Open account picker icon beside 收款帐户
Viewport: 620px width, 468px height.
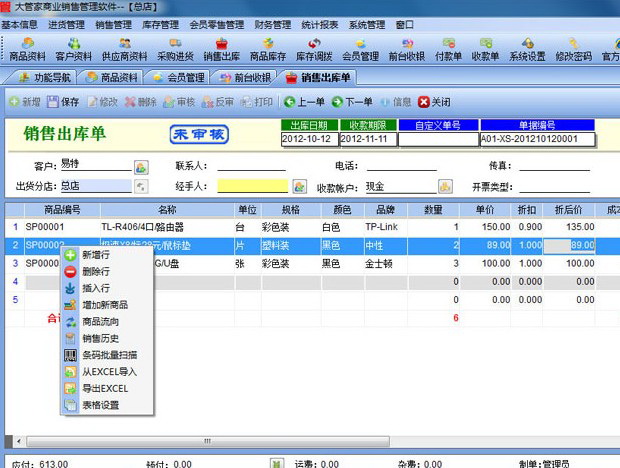click(x=445, y=186)
